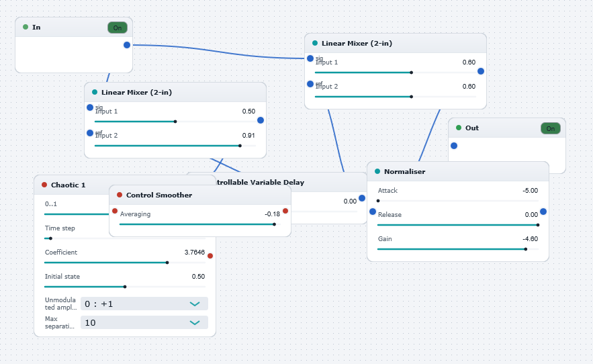This screenshot has width=593, height=364.
Task: Click teal dot of Linear Mixer with 0.60 inputs
Action: coord(315,43)
